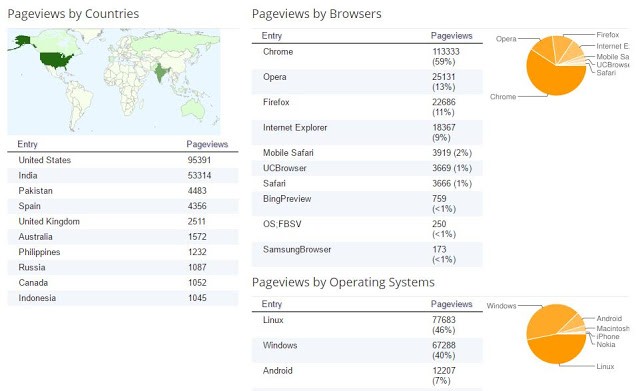Screen dimensions: 640x391
Task: Select the 'United Kingdom' country entry
Action: click(49, 222)
